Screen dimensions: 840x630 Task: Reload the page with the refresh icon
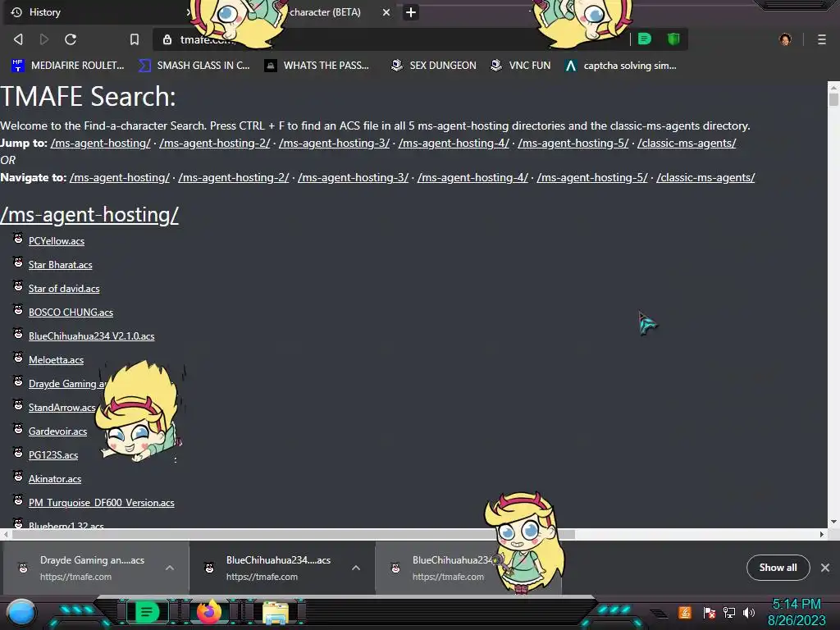[71, 39]
